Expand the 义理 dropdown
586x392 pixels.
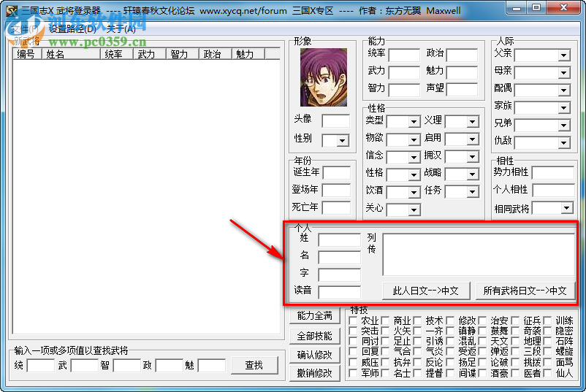473,122
